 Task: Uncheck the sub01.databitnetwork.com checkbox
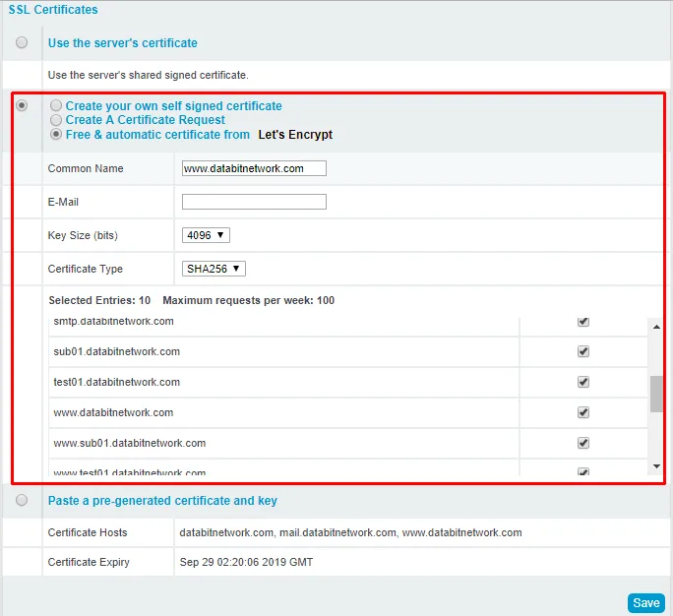(583, 351)
